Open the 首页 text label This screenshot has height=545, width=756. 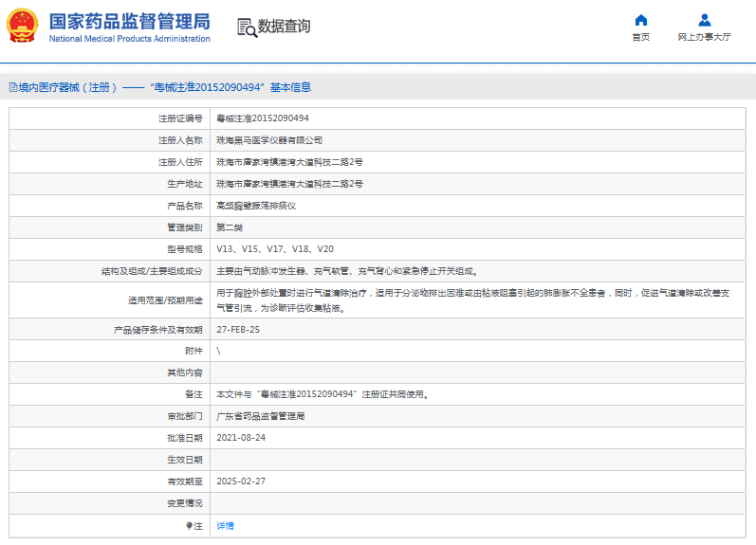pyautogui.click(x=641, y=38)
